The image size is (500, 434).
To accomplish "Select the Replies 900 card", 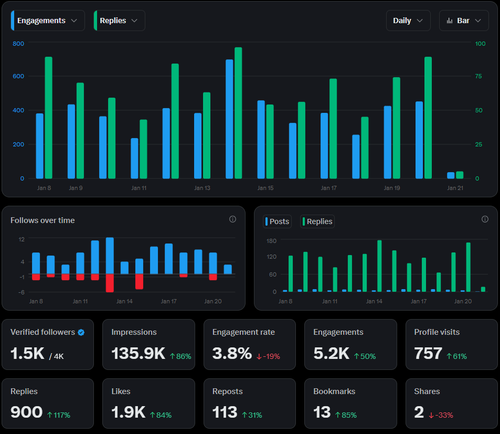I will [48, 403].
